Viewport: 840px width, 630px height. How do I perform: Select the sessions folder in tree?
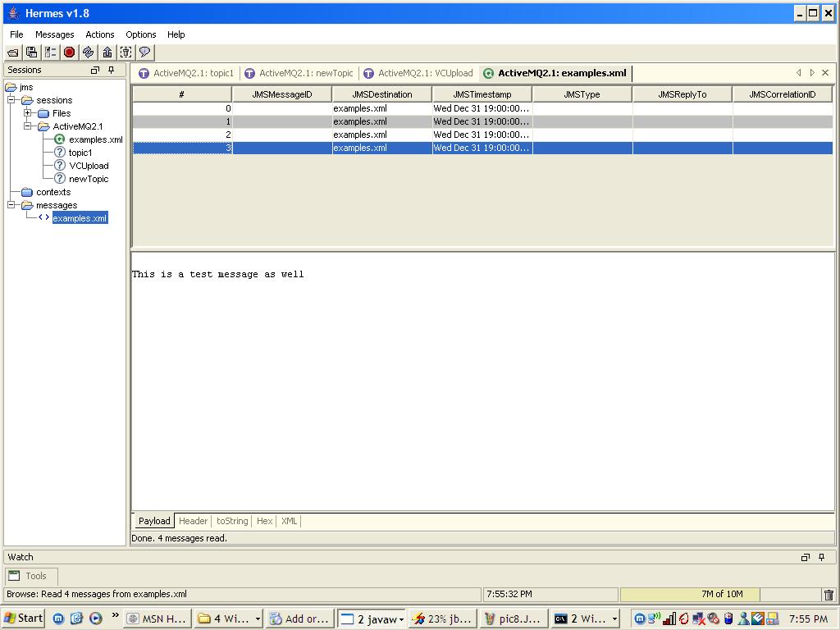point(47,100)
